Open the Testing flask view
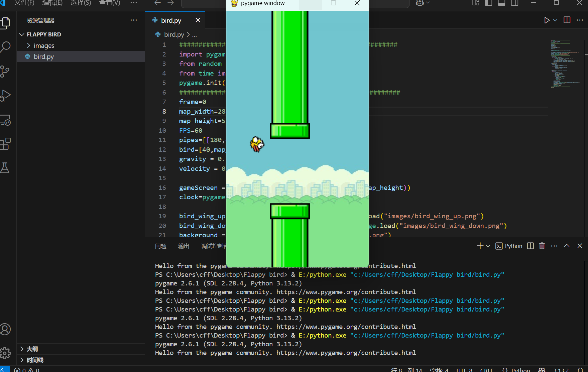The width and height of the screenshot is (588, 372). click(5, 168)
